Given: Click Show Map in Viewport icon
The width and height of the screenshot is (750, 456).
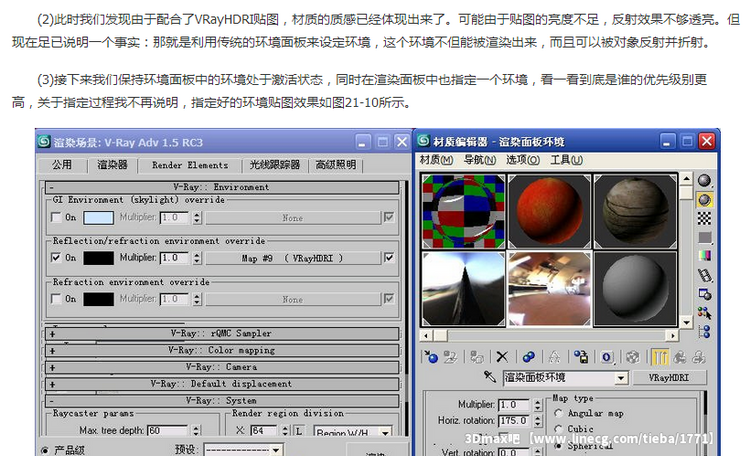Looking at the screenshot, I should point(632,357).
